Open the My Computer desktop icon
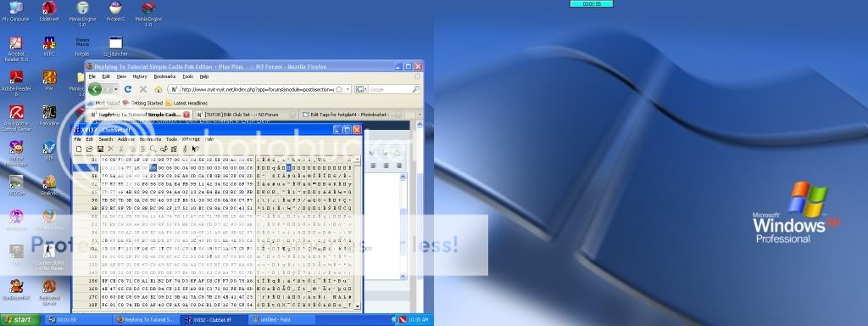The image size is (868, 326). 15,11
